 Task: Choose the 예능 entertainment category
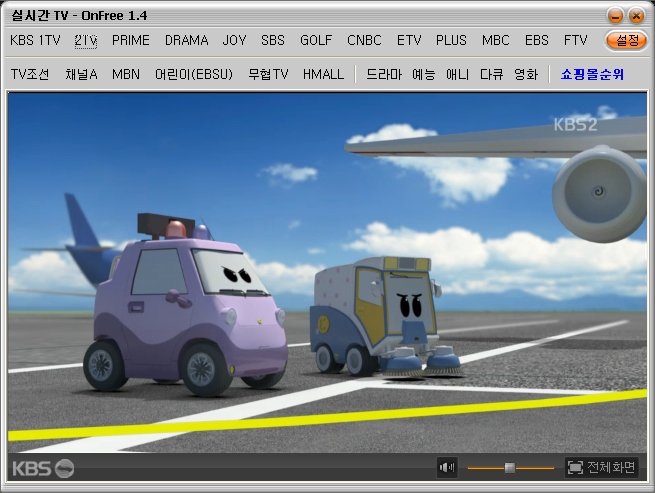pyautogui.click(x=424, y=74)
